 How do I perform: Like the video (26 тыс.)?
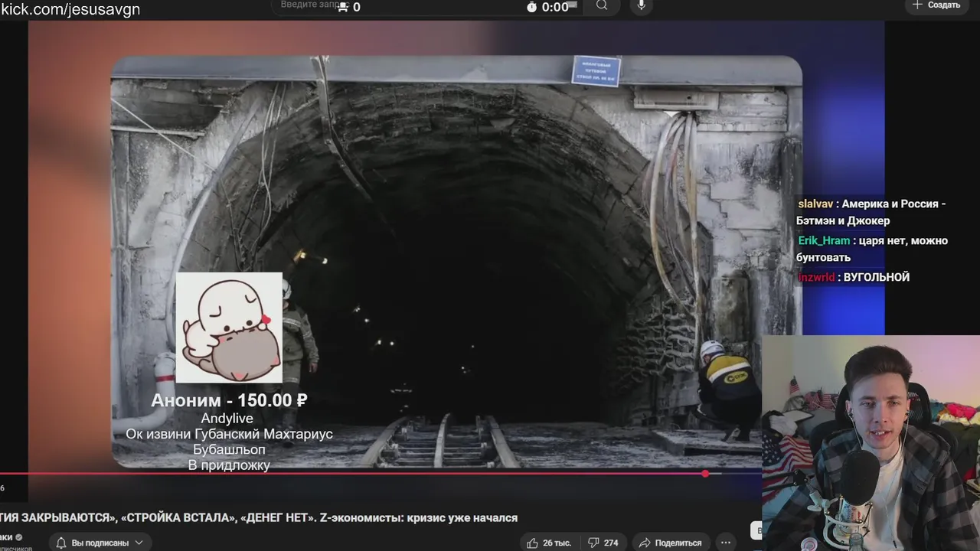[550, 543]
